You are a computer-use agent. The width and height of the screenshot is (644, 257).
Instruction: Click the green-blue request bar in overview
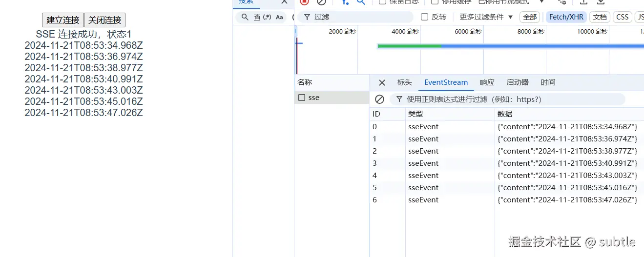point(510,46)
